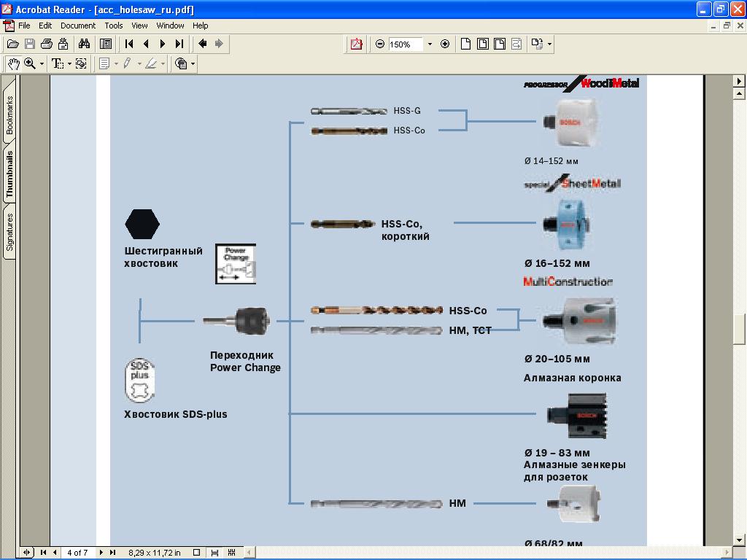
Task: Open the Edit menu
Action: click(45, 26)
